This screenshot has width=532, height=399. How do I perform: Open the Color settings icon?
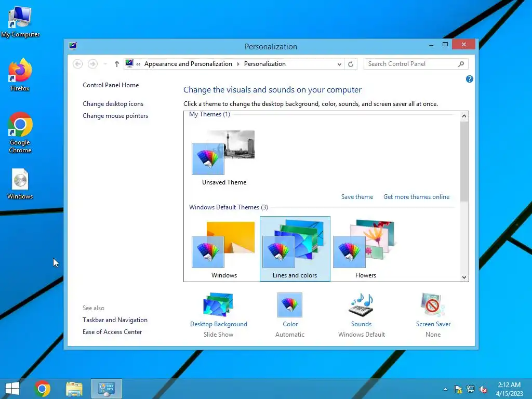point(290,304)
